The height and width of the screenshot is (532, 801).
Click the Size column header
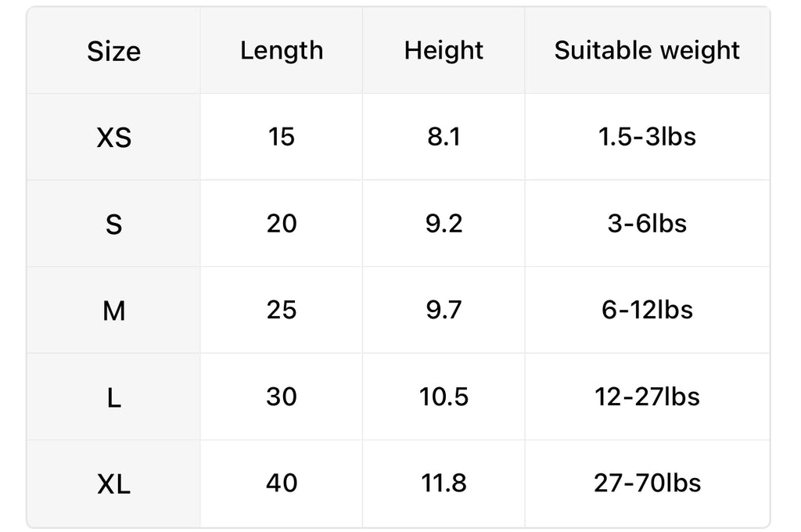(x=113, y=52)
